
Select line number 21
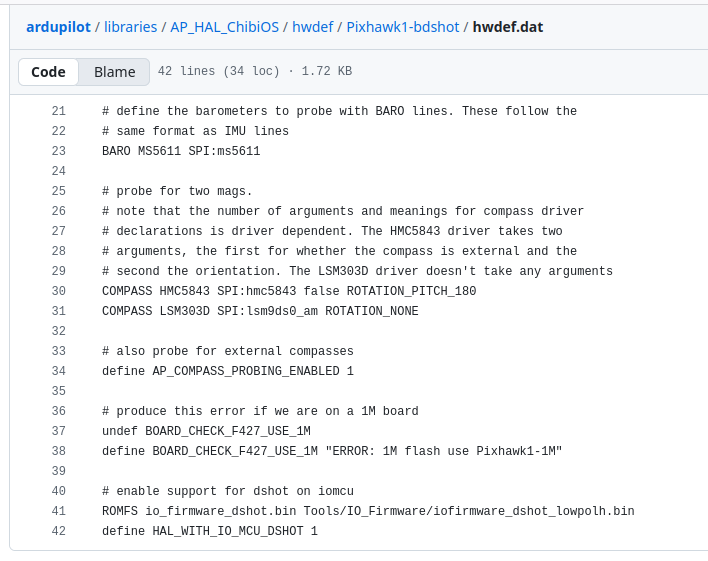pyautogui.click(x=58, y=111)
